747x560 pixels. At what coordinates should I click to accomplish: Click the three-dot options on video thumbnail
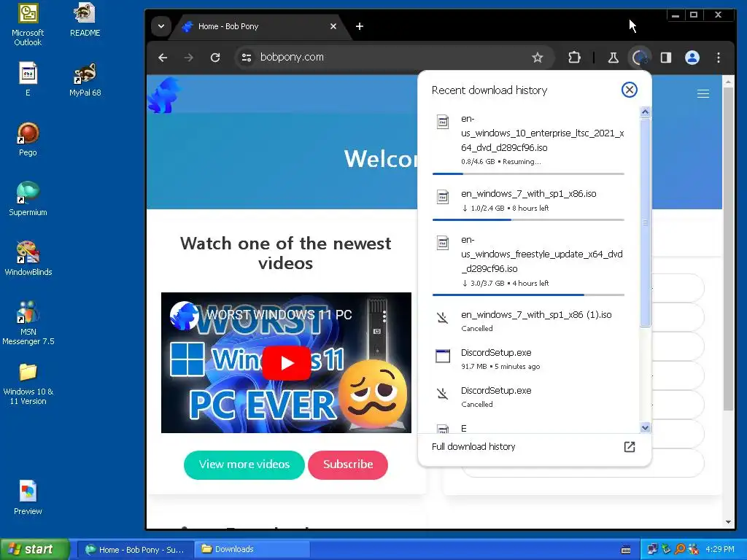click(384, 315)
